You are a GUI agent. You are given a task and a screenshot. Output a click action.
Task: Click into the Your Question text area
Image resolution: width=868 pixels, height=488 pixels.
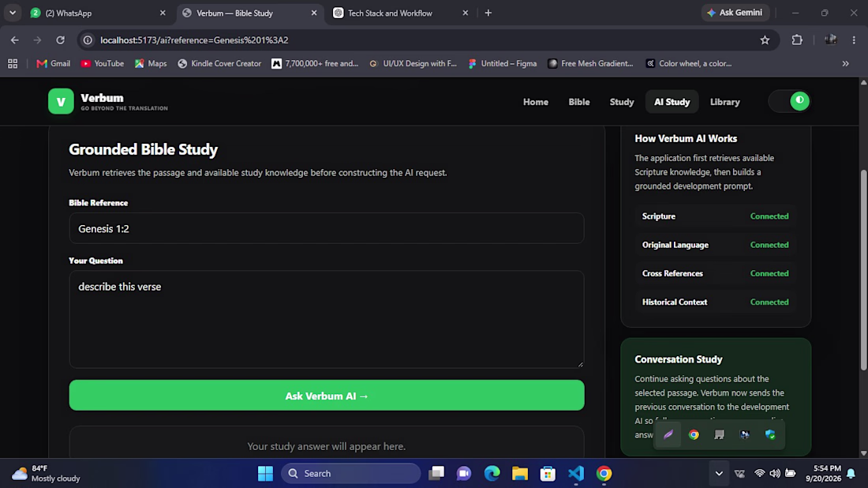(327, 319)
